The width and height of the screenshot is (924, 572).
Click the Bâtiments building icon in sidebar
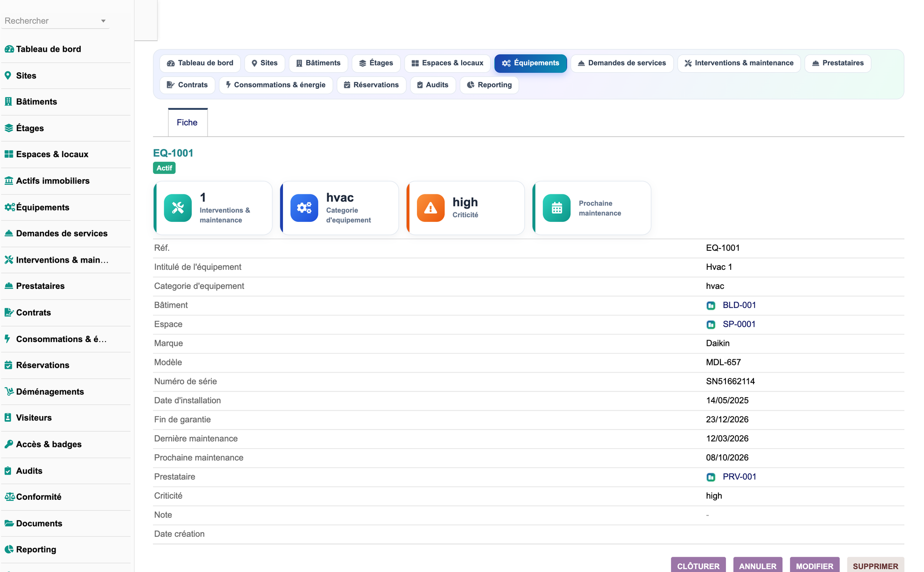point(8,102)
